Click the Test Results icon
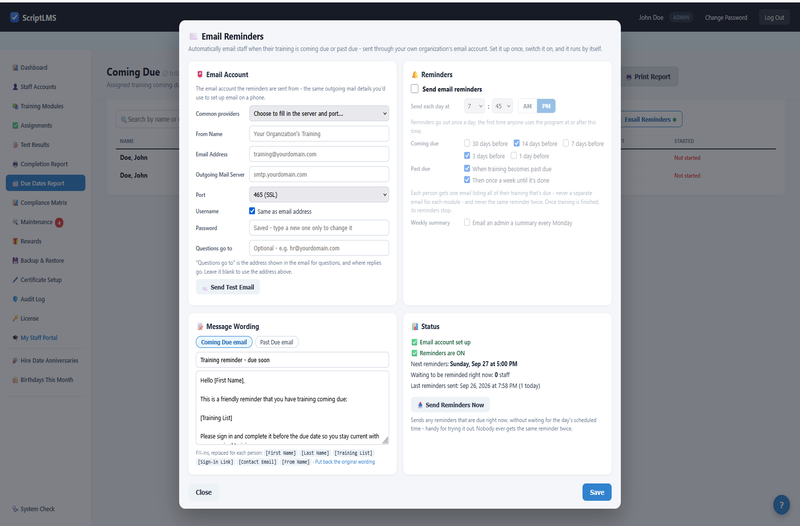Screen dimensions: 800x526 click(x=15, y=145)
